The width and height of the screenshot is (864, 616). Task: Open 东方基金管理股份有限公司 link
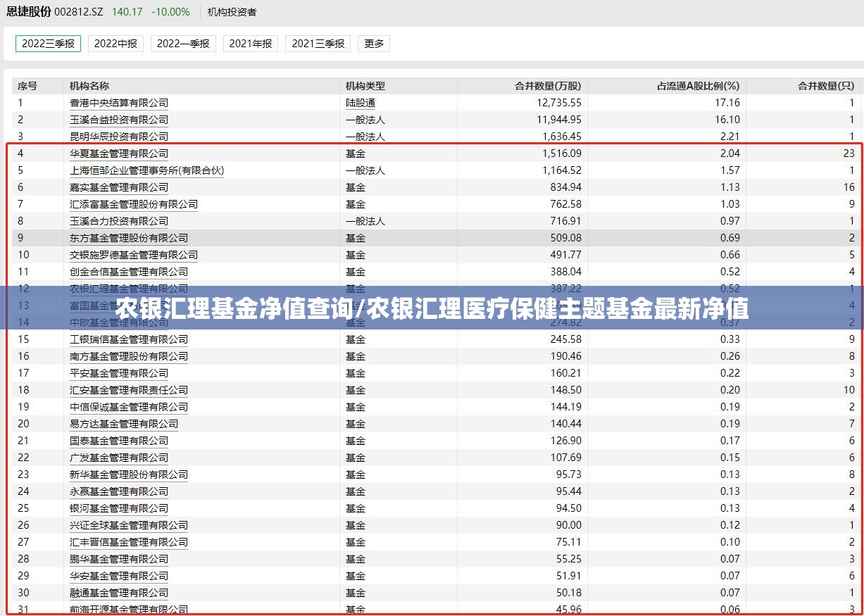(x=129, y=238)
